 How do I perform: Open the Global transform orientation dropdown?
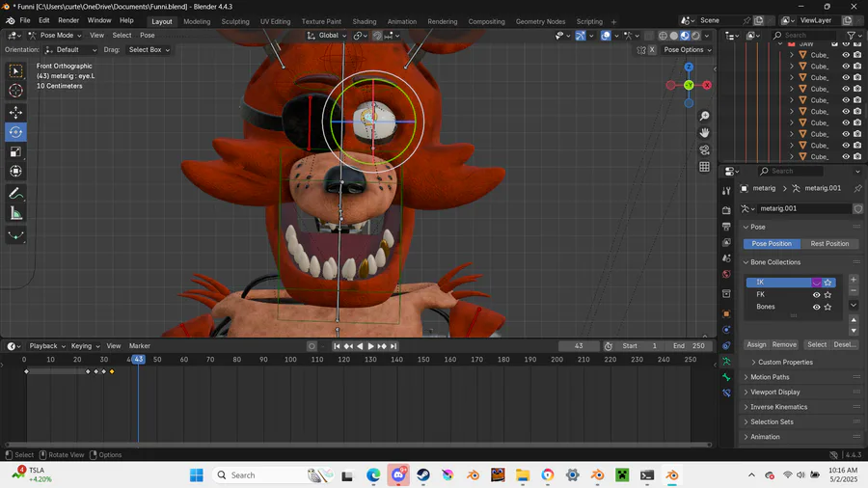click(327, 36)
